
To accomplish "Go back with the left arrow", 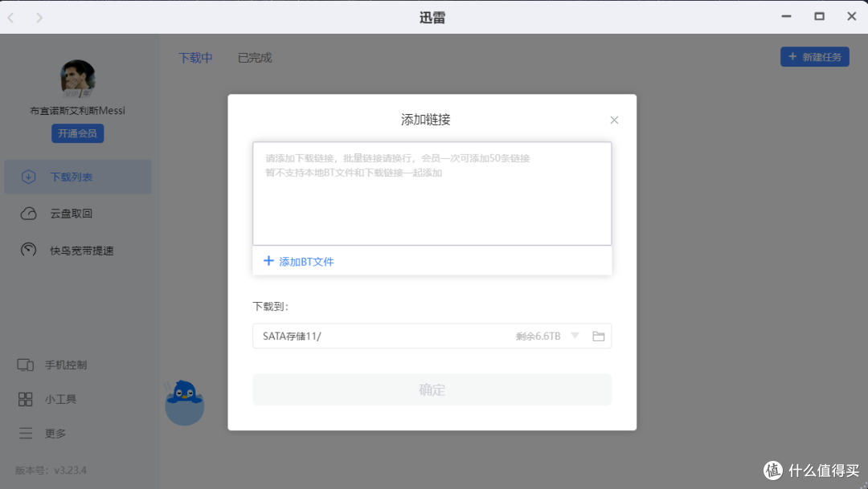I will (x=10, y=18).
